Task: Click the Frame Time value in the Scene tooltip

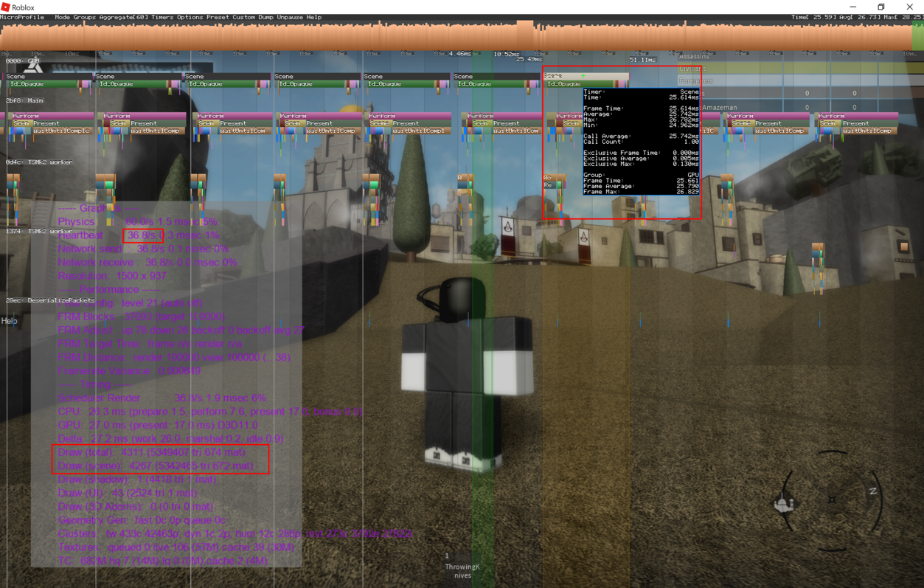Action: click(684, 108)
